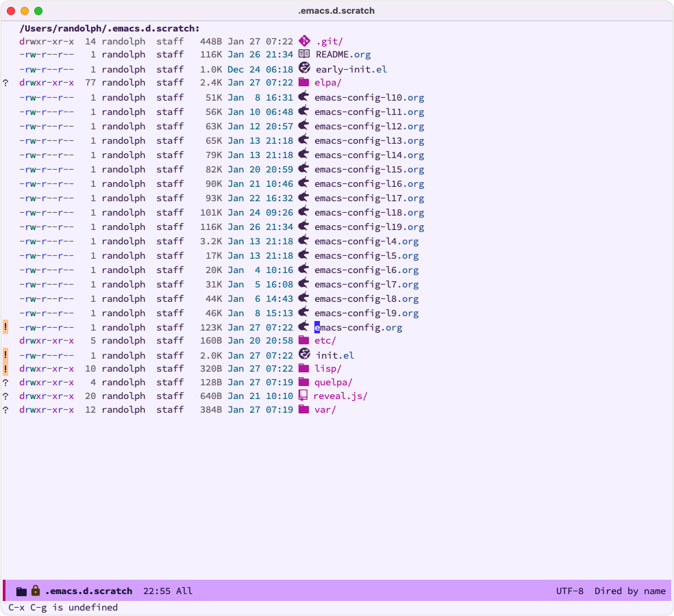Open the etc/ directory

pyautogui.click(x=325, y=341)
